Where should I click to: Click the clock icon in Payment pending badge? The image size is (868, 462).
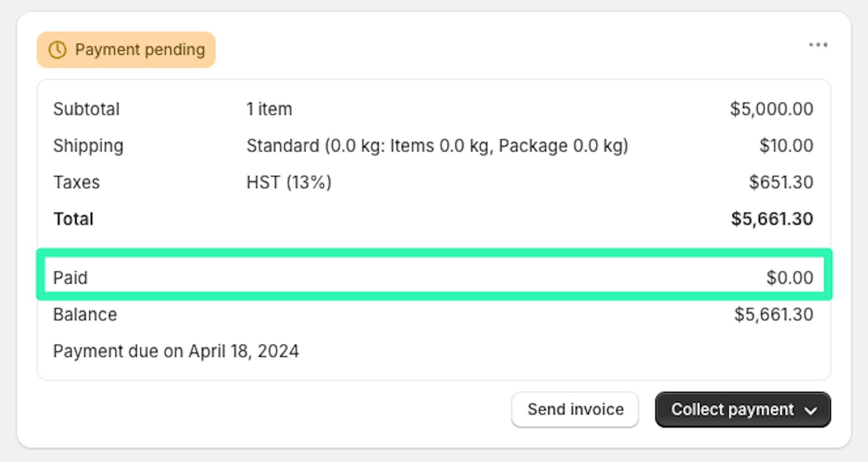(x=57, y=50)
